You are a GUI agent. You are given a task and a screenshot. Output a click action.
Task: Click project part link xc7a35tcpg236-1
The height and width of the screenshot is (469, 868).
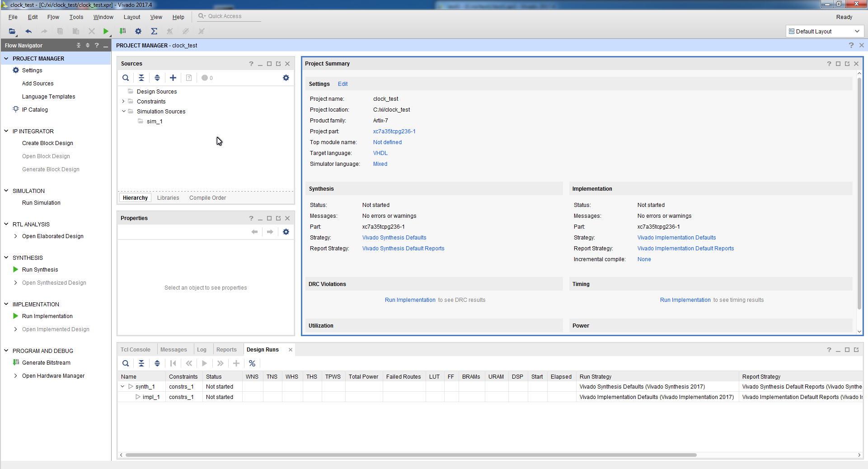click(x=394, y=131)
